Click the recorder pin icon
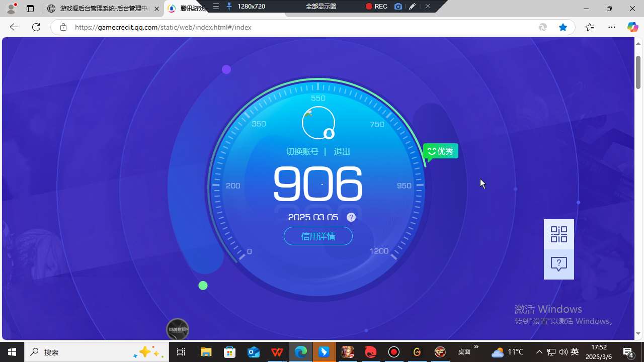This screenshot has width=644, height=362. (x=229, y=6)
